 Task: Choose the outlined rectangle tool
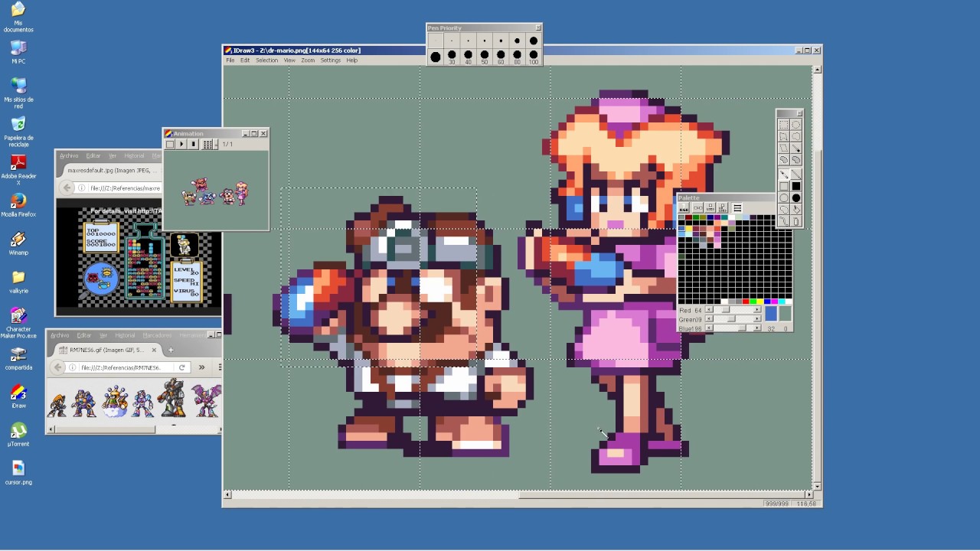784,186
